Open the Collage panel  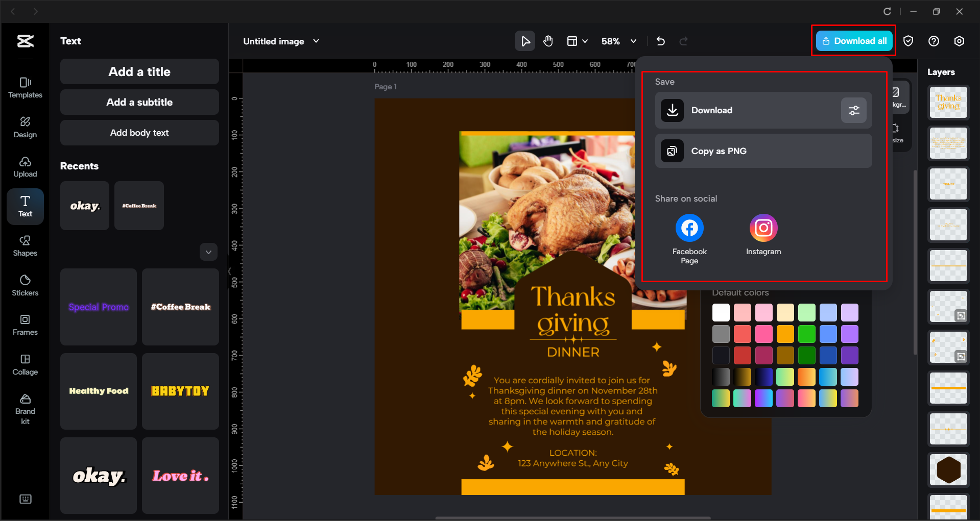point(25,364)
